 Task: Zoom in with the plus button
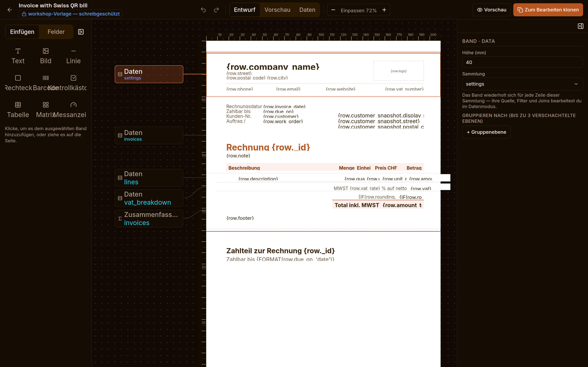click(384, 10)
